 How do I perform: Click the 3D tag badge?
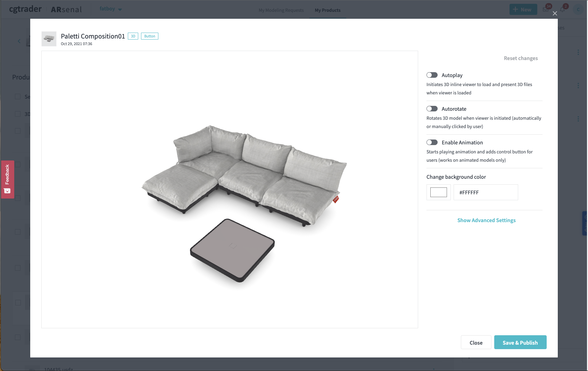point(133,36)
